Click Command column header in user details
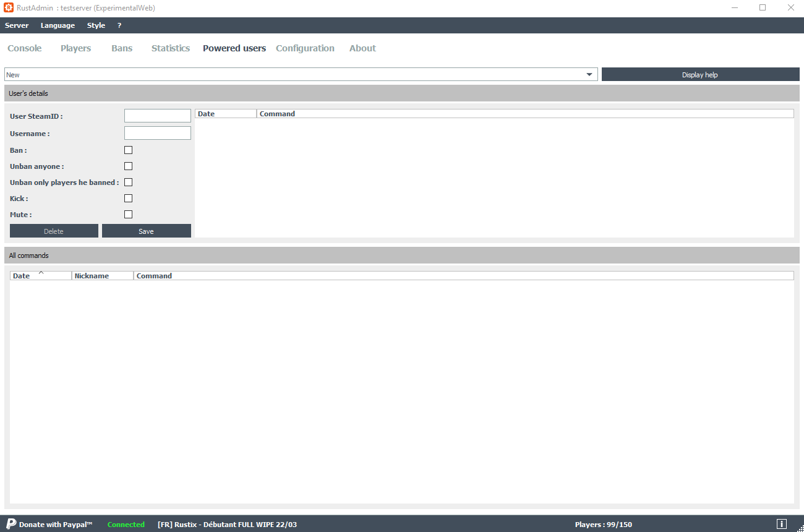Screen dimensions: 804x532 [x=525, y=114]
